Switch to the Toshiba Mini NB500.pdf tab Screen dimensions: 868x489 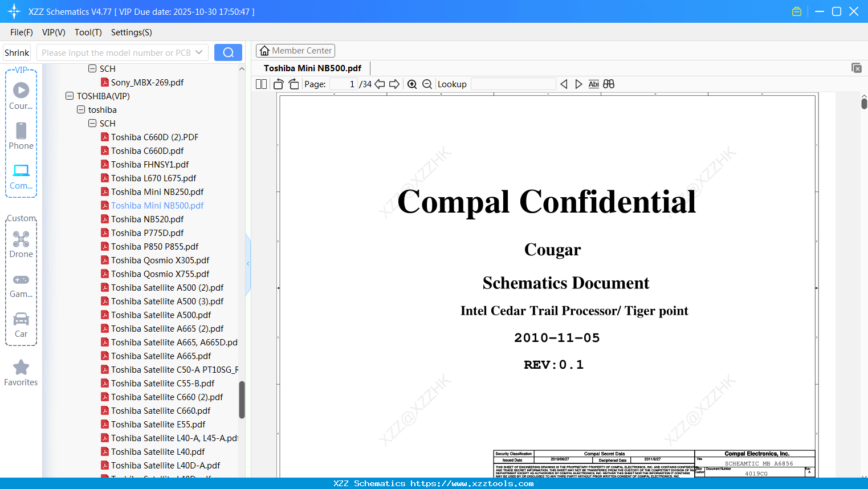point(312,68)
